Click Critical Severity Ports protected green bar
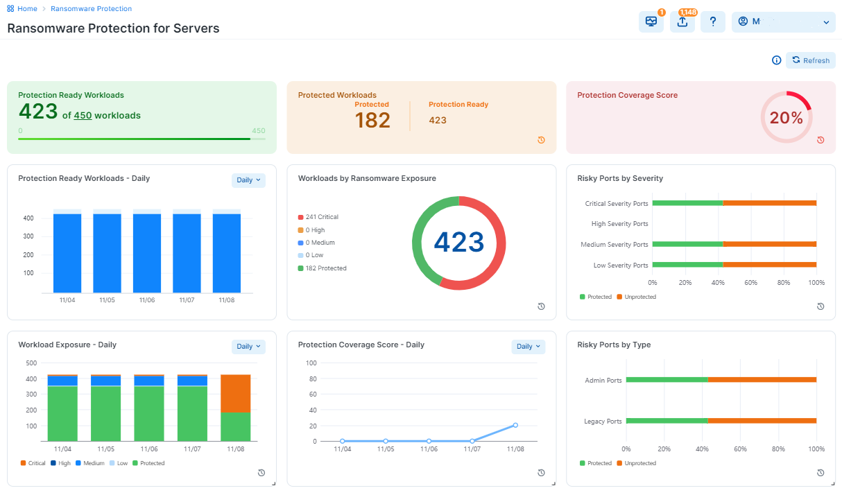 pyautogui.click(x=688, y=203)
